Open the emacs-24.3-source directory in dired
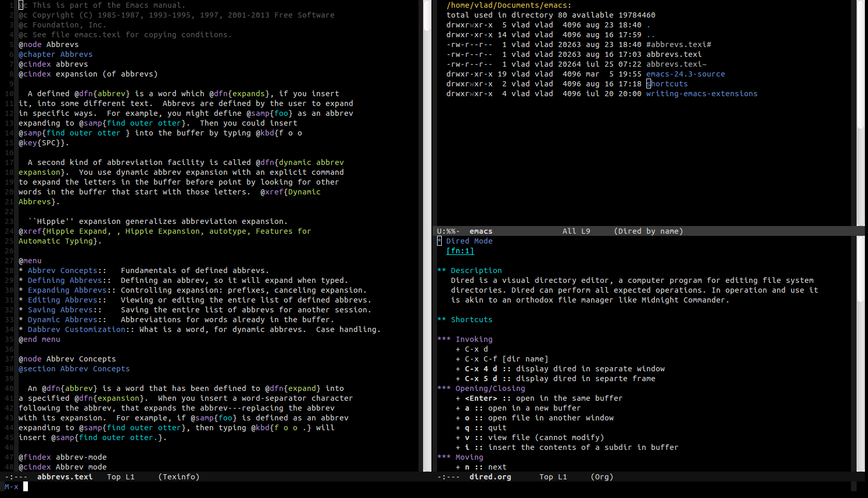Image resolution: width=868 pixels, height=498 pixels. click(685, 74)
